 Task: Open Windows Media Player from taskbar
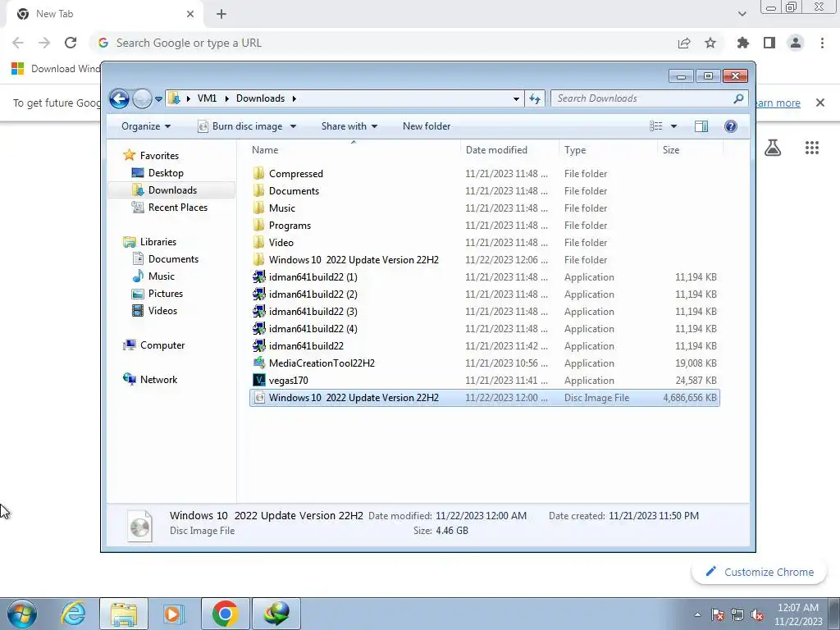point(172,614)
